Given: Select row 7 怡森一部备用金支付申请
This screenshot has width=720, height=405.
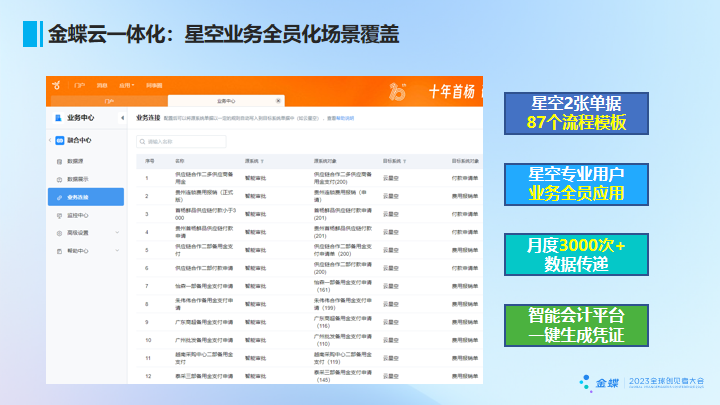Looking at the screenshot, I should [x=309, y=286].
